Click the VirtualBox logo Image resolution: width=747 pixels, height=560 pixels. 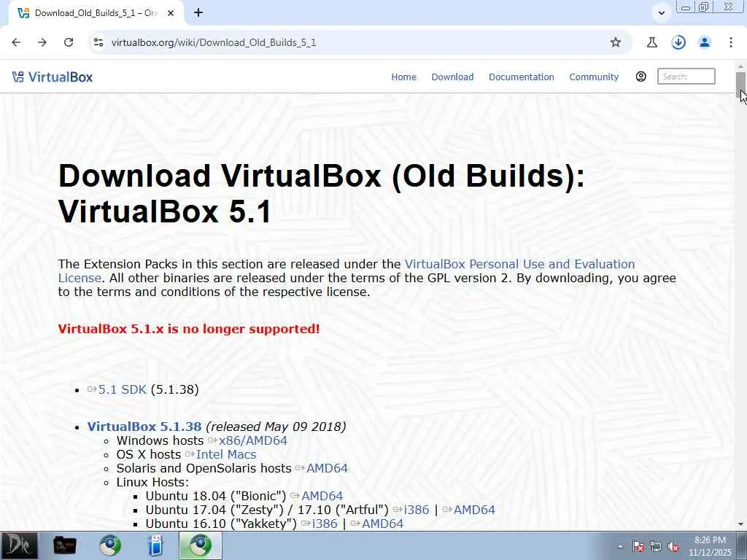[x=53, y=77]
